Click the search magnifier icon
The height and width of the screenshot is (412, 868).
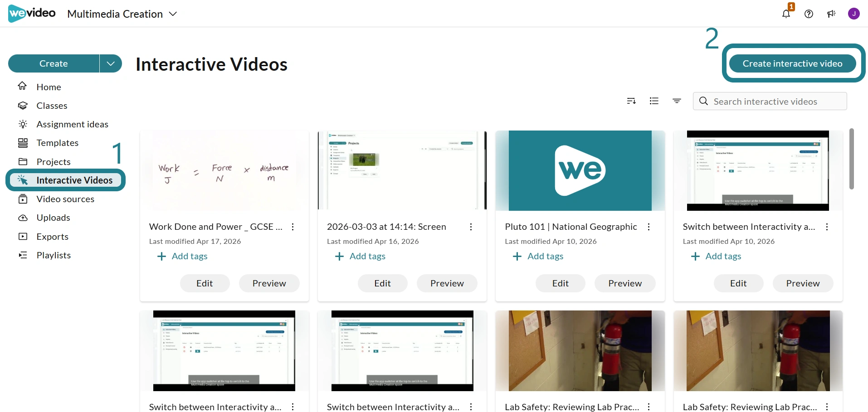(x=703, y=101)
